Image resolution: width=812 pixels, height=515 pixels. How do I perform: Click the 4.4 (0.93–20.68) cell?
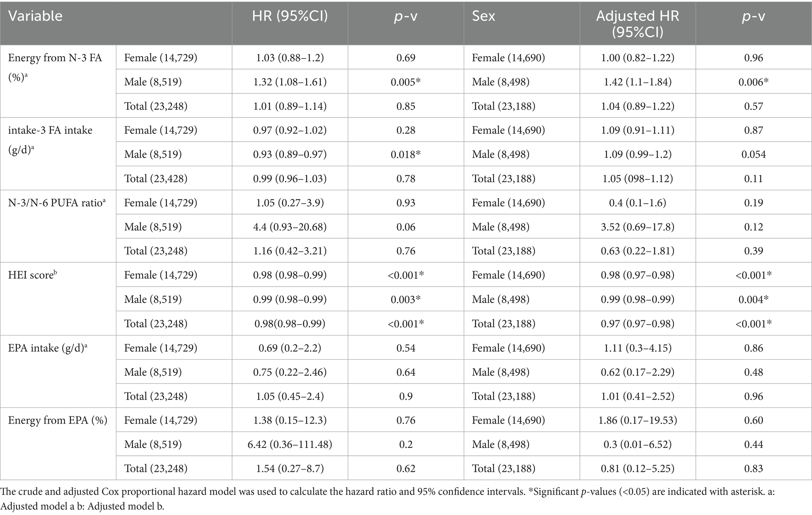[x=290, y=227]
